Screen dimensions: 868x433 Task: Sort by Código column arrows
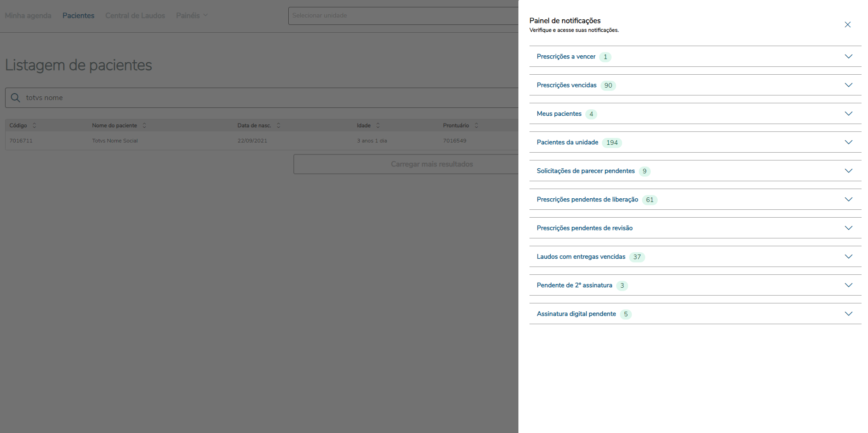point(34,125)
